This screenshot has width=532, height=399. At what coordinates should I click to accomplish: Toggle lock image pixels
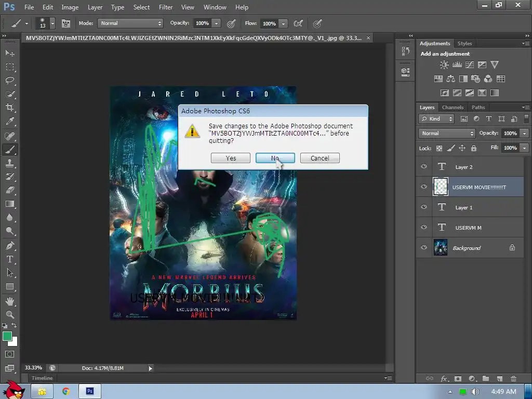click(x=450, y=148)
